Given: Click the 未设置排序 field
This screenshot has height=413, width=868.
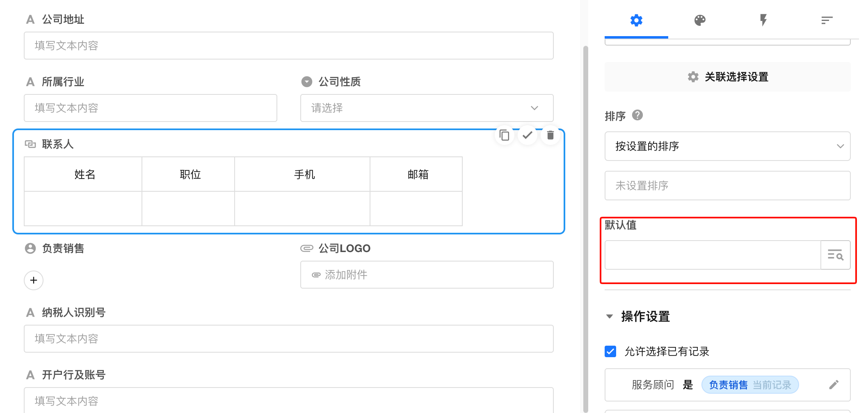Looking at the screenshot, I should tap(727, 186).
